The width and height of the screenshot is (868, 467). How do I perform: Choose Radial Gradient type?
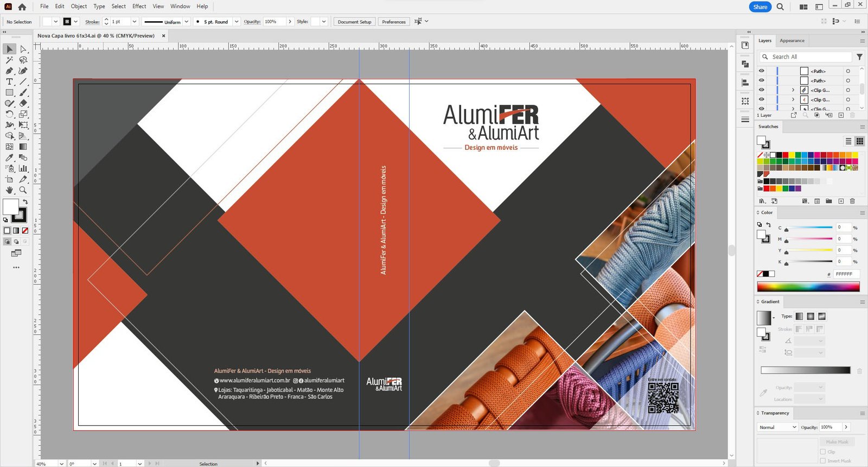(x=810, y=316)
